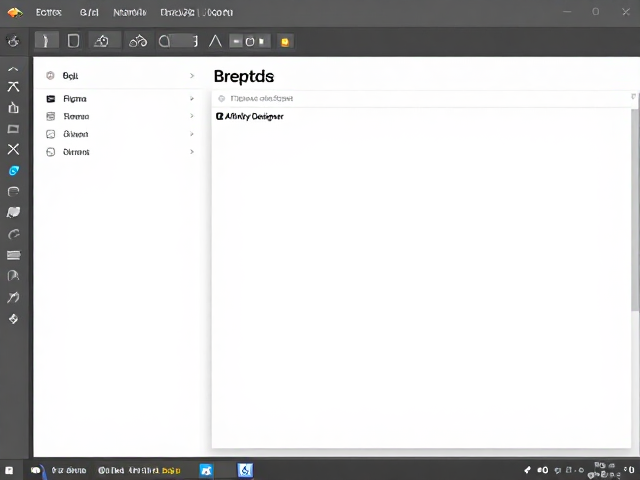The height and width of the screenshot is (480, 640).
Task: Select the triangle outline icon in top toolbar
Action: (x=215, y=41)
